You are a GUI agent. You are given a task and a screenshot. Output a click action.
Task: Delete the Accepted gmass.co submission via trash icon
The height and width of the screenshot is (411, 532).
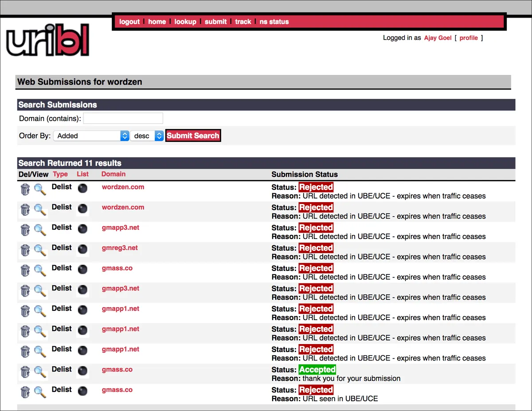pos(25,372)
